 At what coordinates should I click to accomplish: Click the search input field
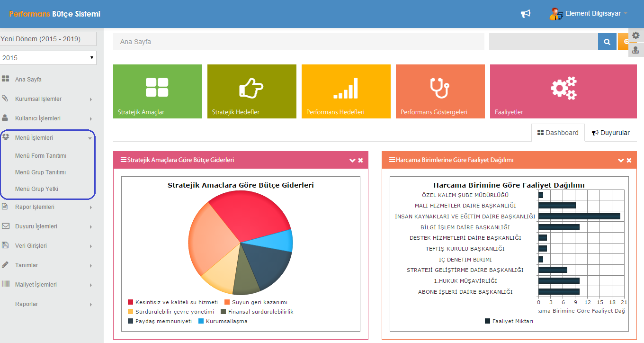coord(543,42)
